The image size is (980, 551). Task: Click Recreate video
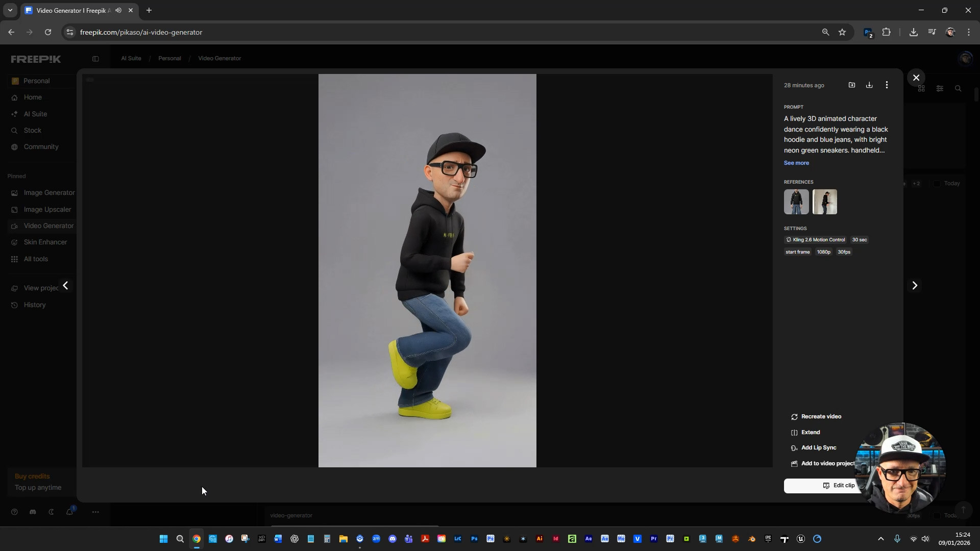(x=821, y=417)
